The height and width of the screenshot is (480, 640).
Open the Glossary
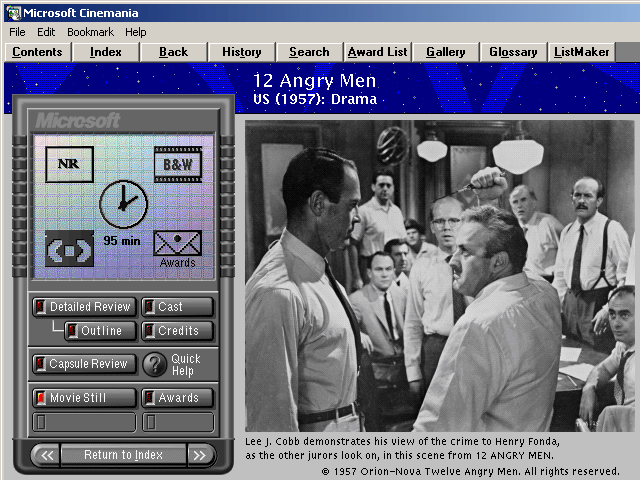pyautogui.click(x=513, y=52)
